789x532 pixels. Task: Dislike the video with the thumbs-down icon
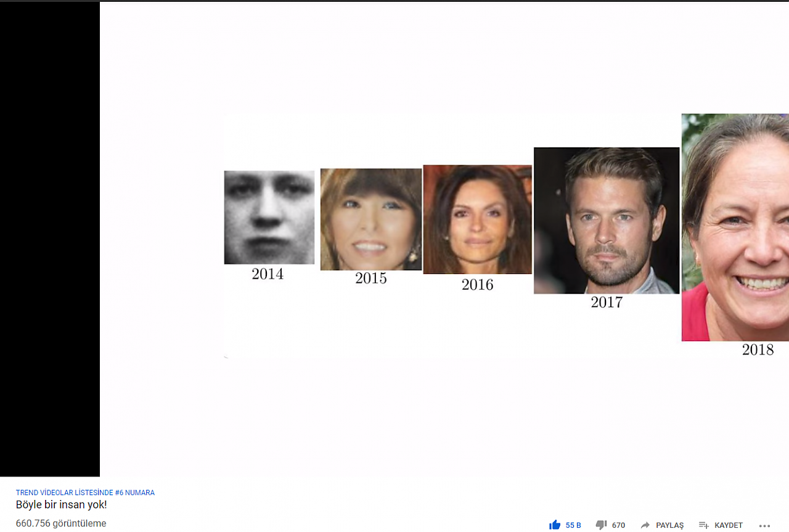pos(601,525)
